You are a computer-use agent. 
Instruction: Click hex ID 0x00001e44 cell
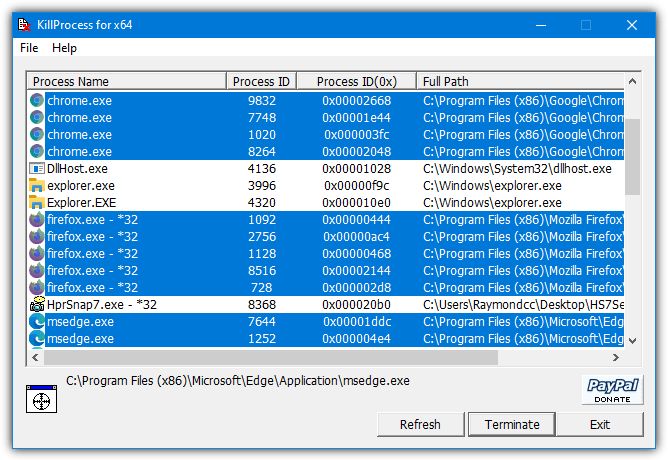pyautogui.click(x=357, y=118)
